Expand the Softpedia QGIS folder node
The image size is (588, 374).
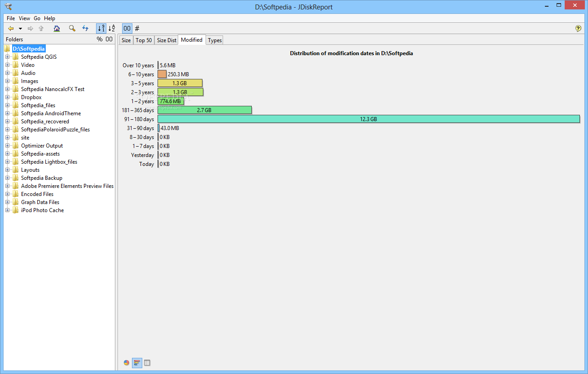click(7, 57)
